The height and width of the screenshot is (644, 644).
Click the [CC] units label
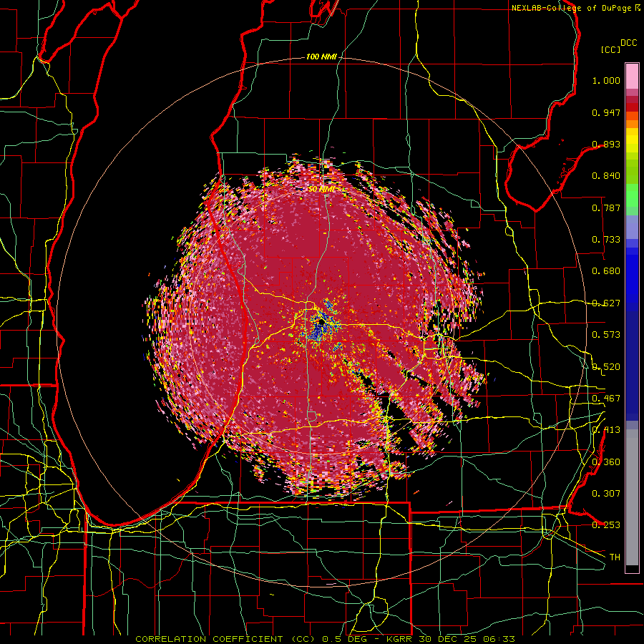(x=610, y=49)
